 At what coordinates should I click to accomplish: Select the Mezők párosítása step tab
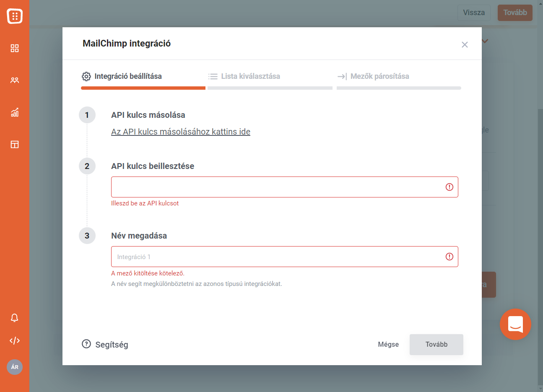pos(399,80)
